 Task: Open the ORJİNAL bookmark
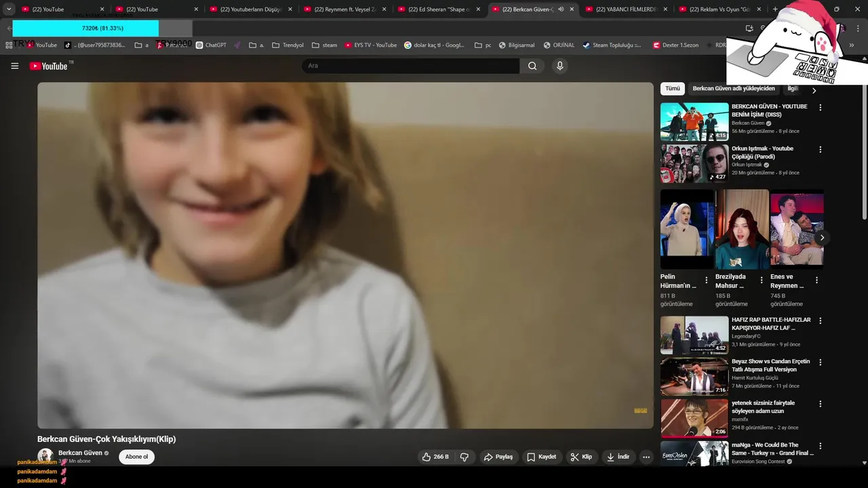559,45
